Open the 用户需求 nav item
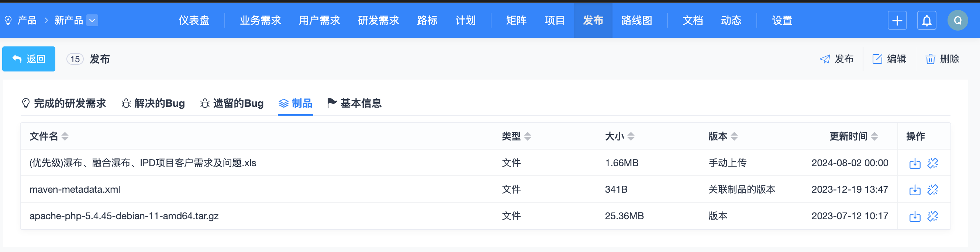 (319, 21)
